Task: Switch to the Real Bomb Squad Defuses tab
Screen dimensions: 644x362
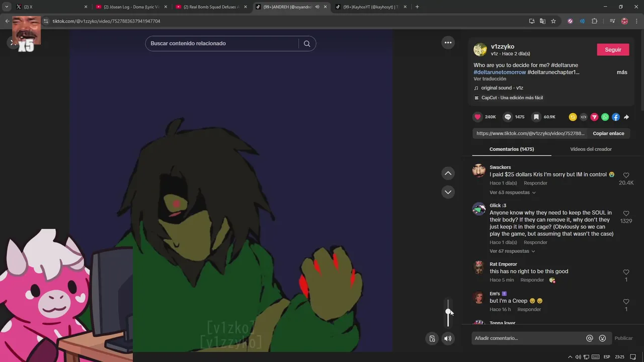Action: click(210, 7)
